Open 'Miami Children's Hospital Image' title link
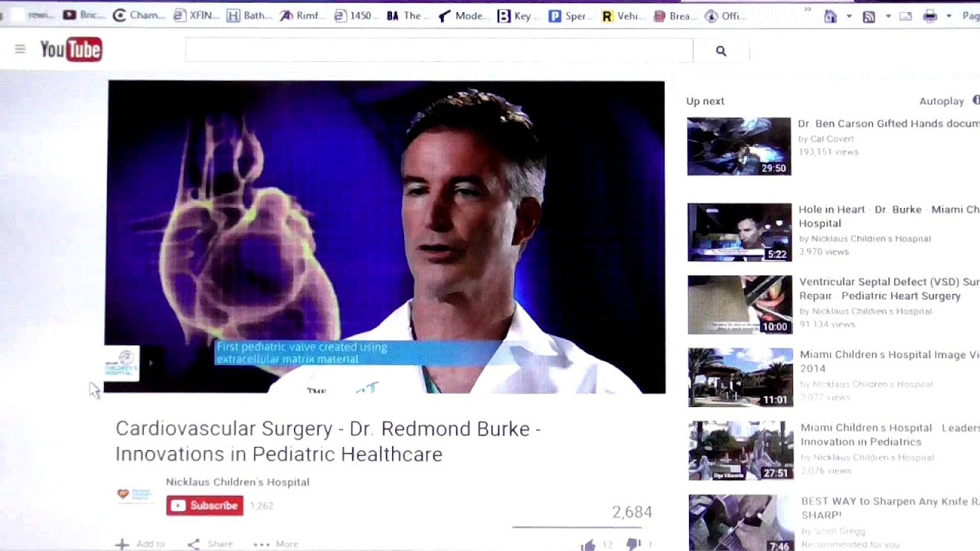The height and width of the screenshot is (551, 980). tap(890, 362)
